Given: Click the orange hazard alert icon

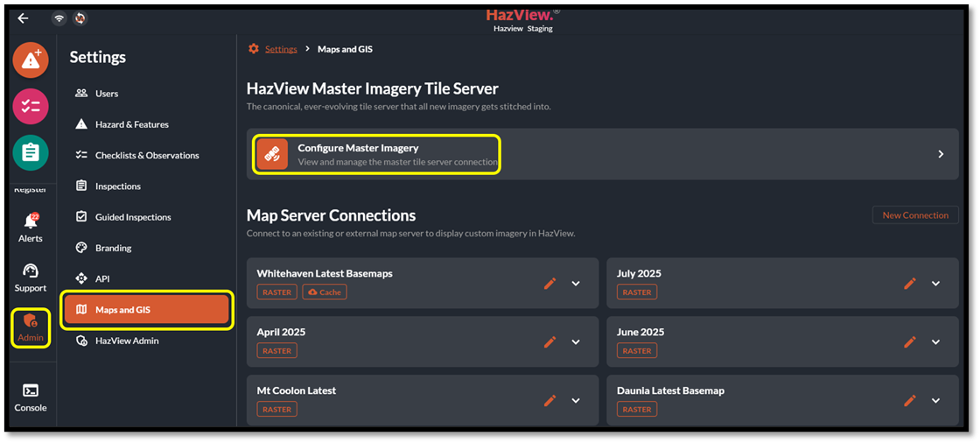Looking at the screenshot, I should click(31, 60).
